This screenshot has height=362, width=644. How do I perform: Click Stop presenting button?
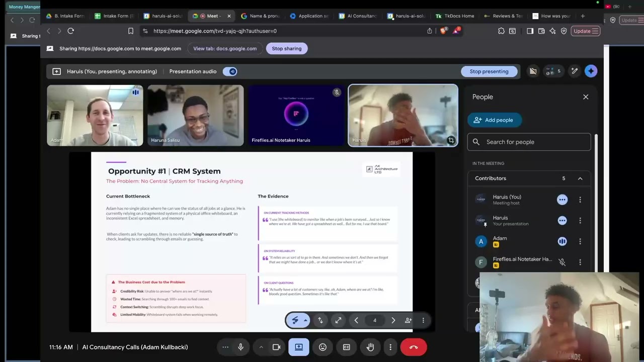[x=489, y=71]
